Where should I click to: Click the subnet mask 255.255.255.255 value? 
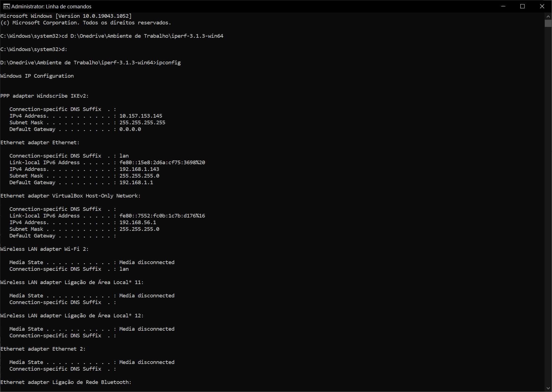[x=142, y=122]
